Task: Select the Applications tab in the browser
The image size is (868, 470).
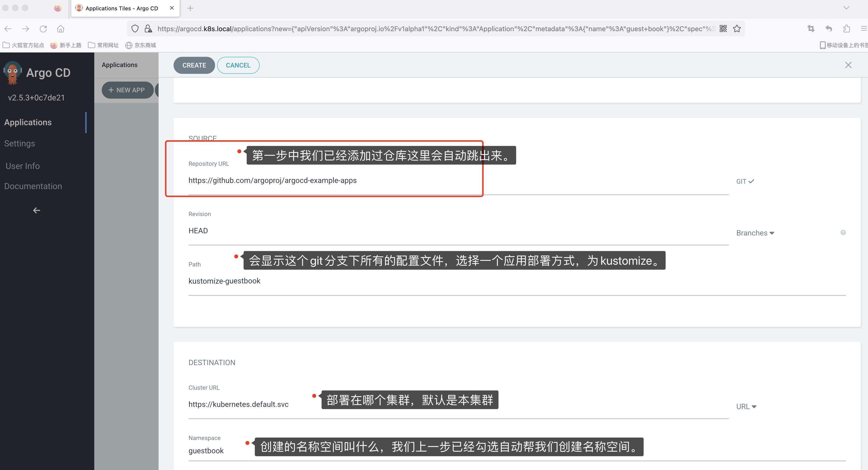Action: [125, 8]
